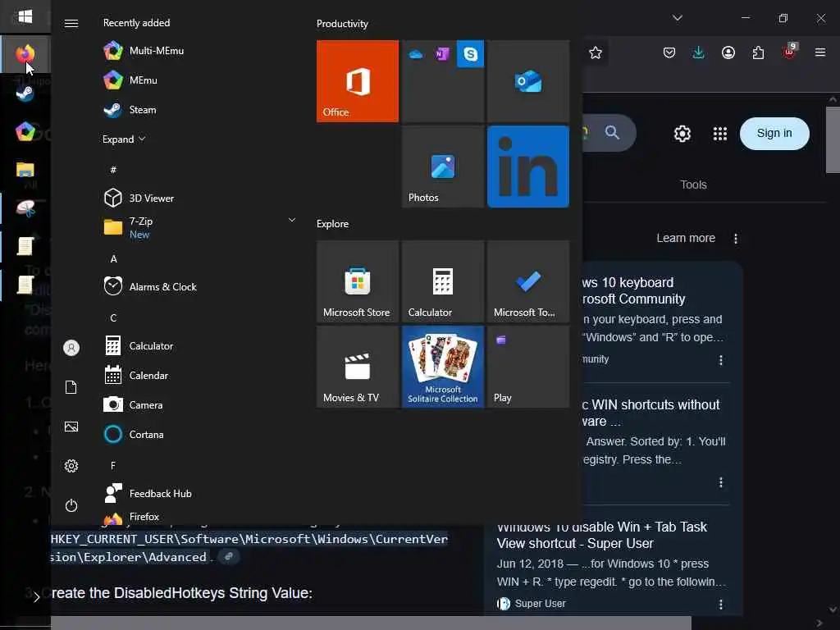Open the Outlook tile
The height and width of the screenshot is (630, 840).
[528, 81]
